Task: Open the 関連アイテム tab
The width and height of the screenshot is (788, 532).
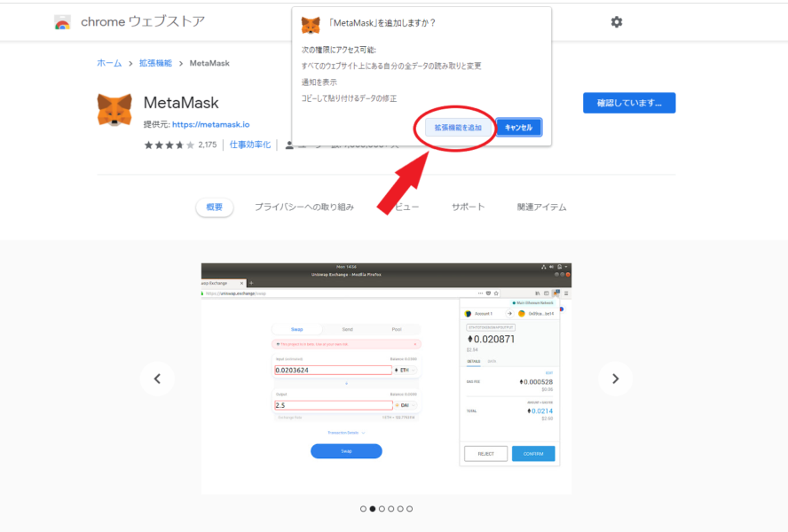Action: coord(541,207)
